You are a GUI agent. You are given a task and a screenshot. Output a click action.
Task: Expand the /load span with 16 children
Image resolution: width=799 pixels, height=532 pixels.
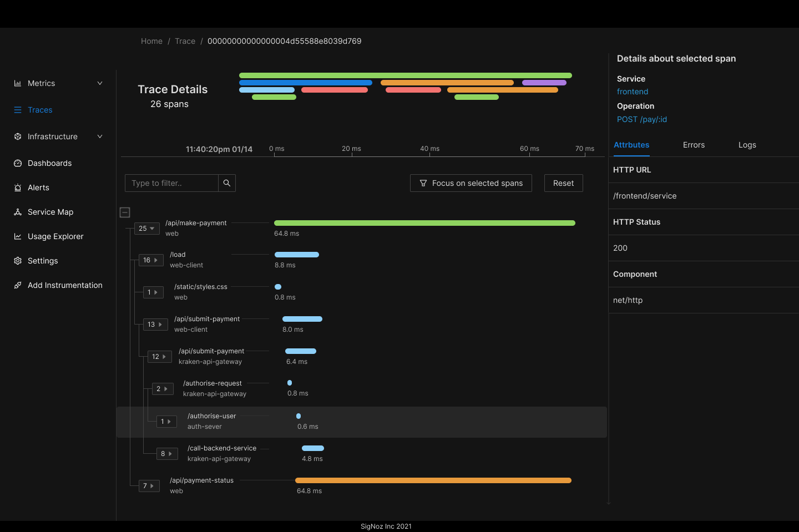click(x=151, y=260)
